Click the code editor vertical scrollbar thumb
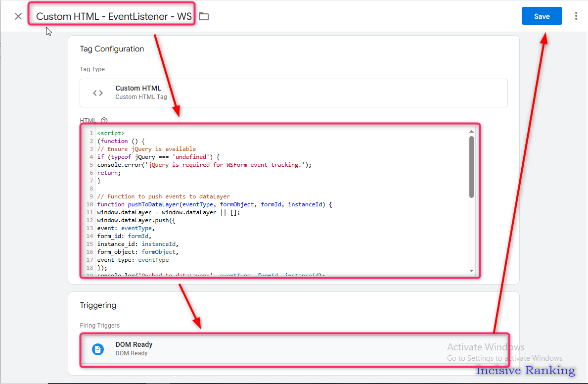Screen dimensions: 588x384 coord(471,167)
